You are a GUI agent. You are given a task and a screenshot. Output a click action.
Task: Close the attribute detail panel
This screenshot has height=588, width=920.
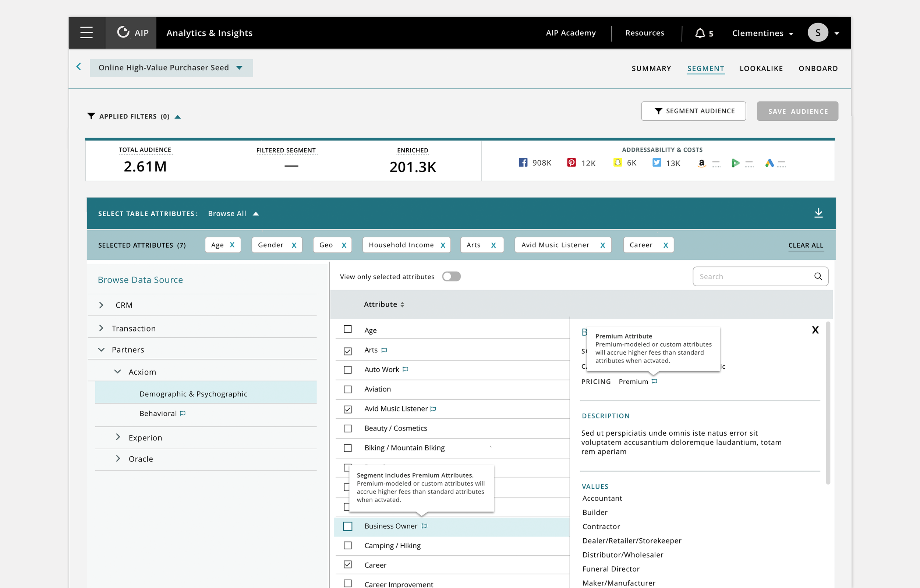point(815,330)
